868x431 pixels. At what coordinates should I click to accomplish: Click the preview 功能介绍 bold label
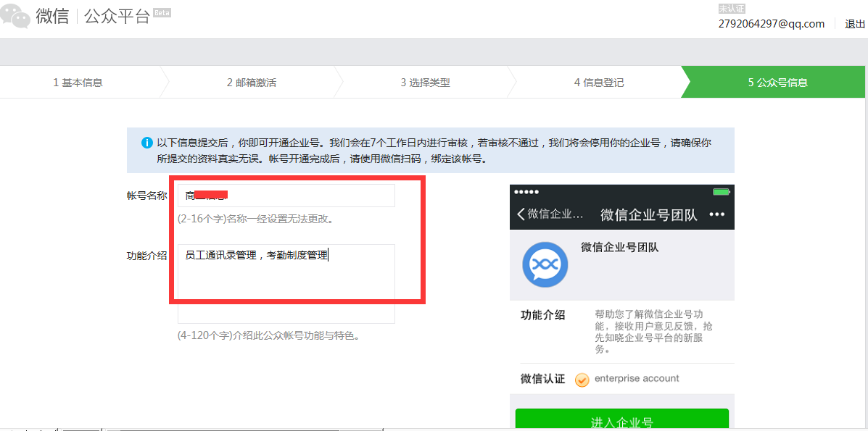(x=542, y=315)
